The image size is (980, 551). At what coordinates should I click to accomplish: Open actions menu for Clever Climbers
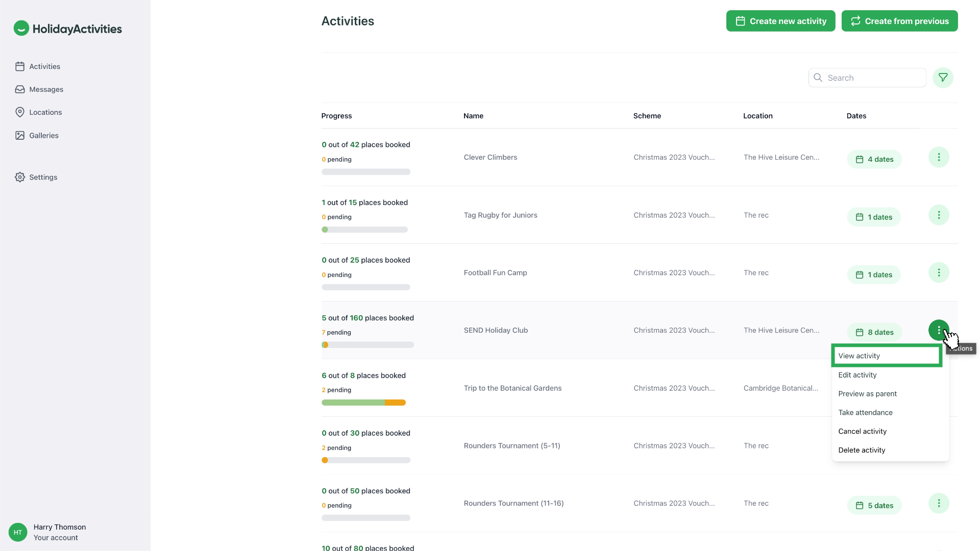(x=938, y=157)
